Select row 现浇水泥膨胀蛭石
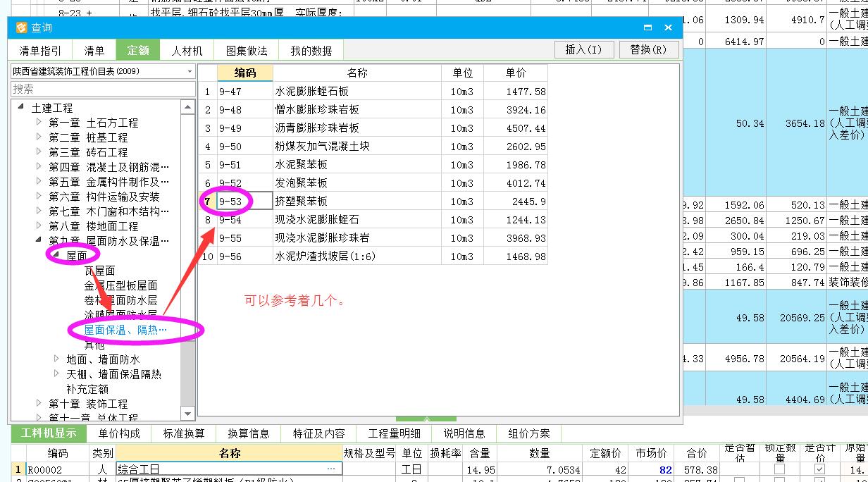Image resolution: width=868 pixels, height=482 pixels. (x=373, y=219)
